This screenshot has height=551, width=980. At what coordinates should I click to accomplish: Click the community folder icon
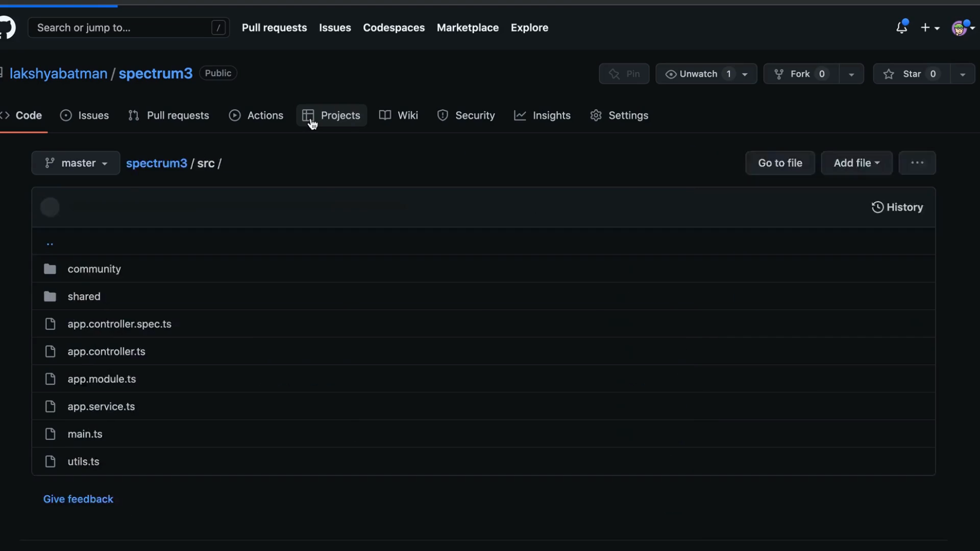[x=50, y=269]
